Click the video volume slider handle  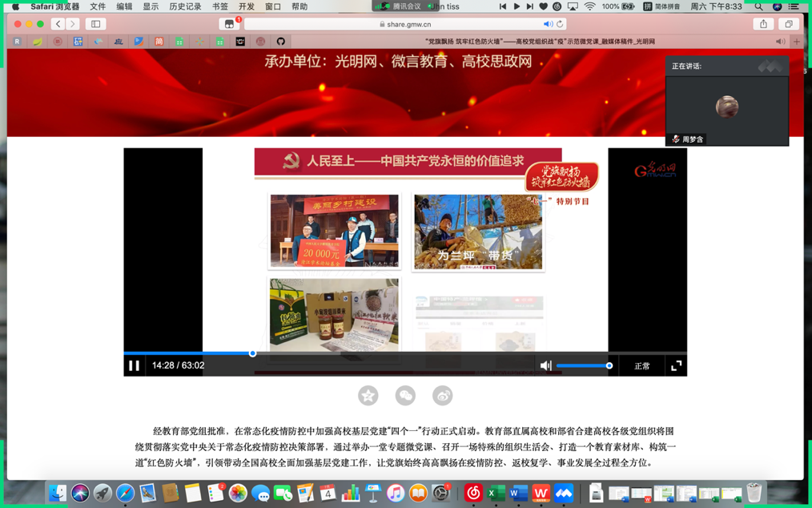pyautogui.click(x=609, y=365)
